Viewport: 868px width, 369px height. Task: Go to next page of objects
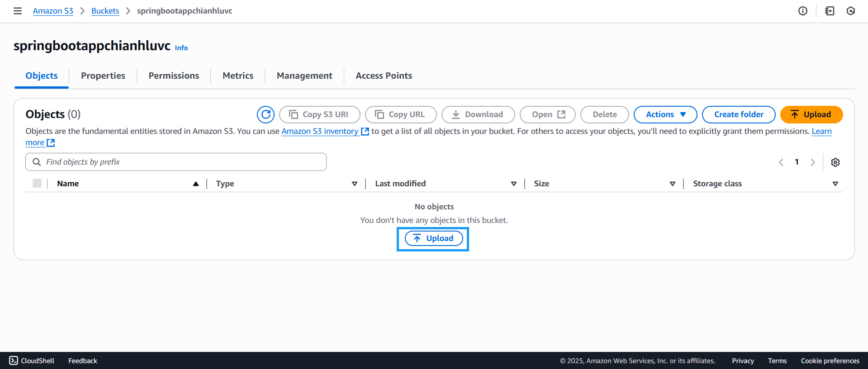[x=813, y=162]
